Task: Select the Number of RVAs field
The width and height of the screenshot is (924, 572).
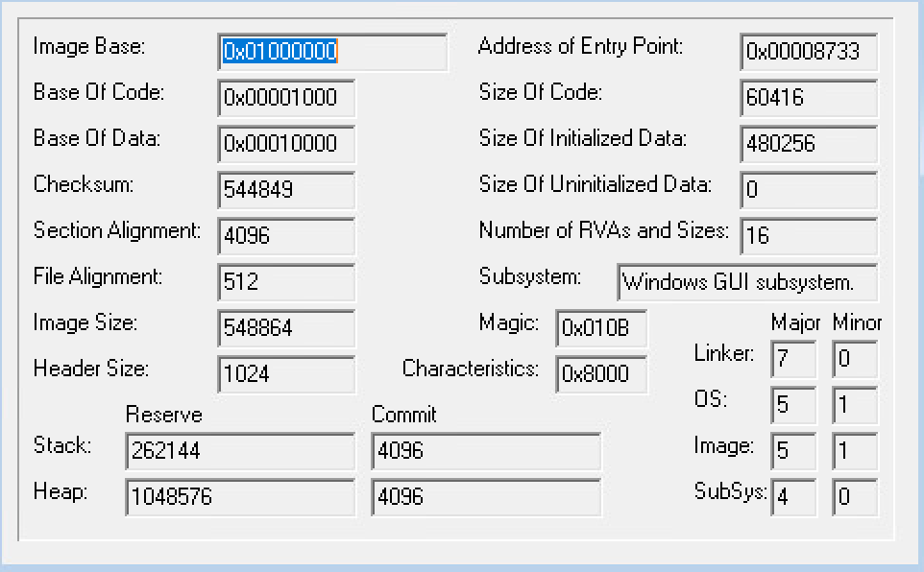Action: point(809,236)
